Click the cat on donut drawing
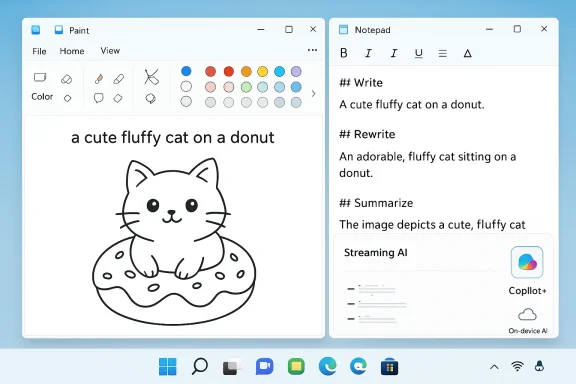The width and height of the screenshot is (576, 384). (x=173, y=241)
